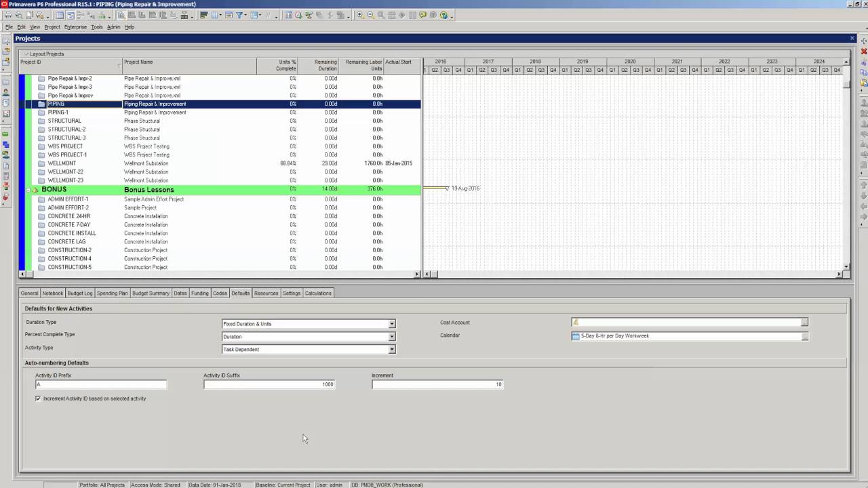Open the Tools menu
The width and height of the screenshot is (868, 488).
[x=97, y=27]
